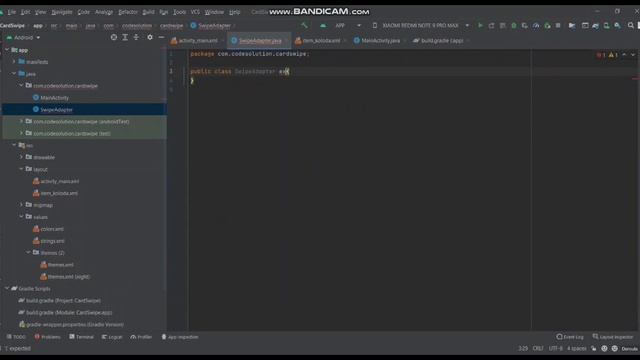This screenshot has height=360, width=640.
Task: Switch to activity_main.xml editor tab
Action: tap(198, 40)
